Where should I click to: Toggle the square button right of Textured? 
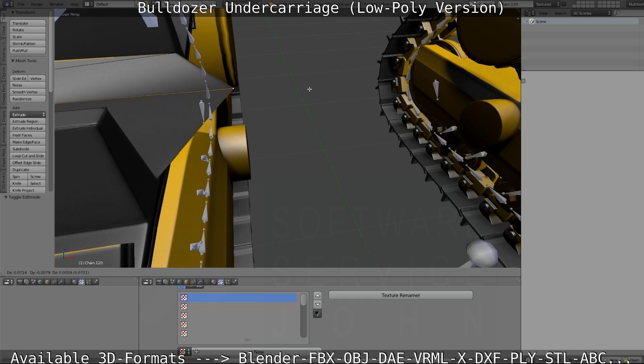(563, 4)
